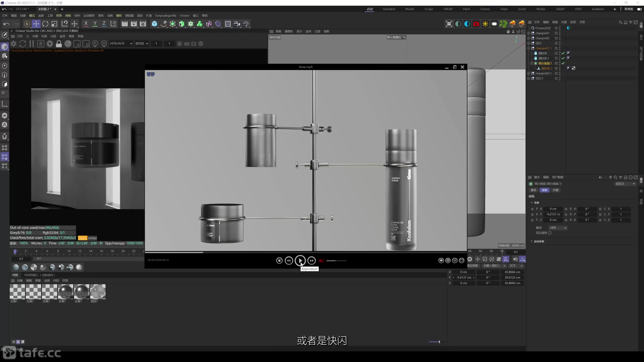The height and width of the screenshot is (362, 644).
Task: Open the render settings clapperboard with gear
Action: pos(143,24)
